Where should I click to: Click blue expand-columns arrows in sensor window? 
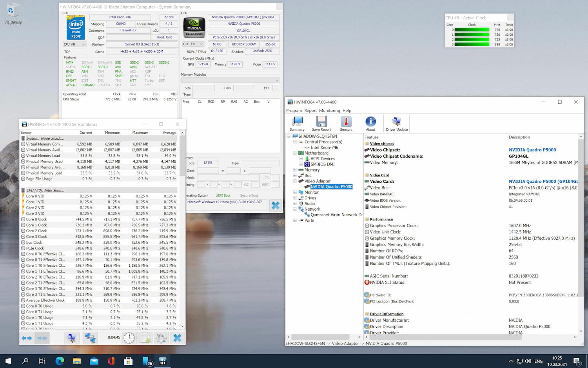(x=27, y=338)
